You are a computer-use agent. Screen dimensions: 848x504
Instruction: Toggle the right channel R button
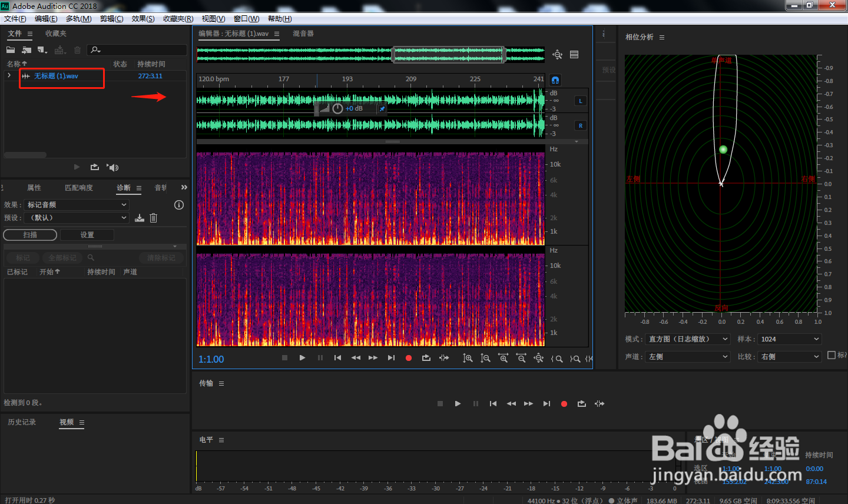click(x=581, y=125)
